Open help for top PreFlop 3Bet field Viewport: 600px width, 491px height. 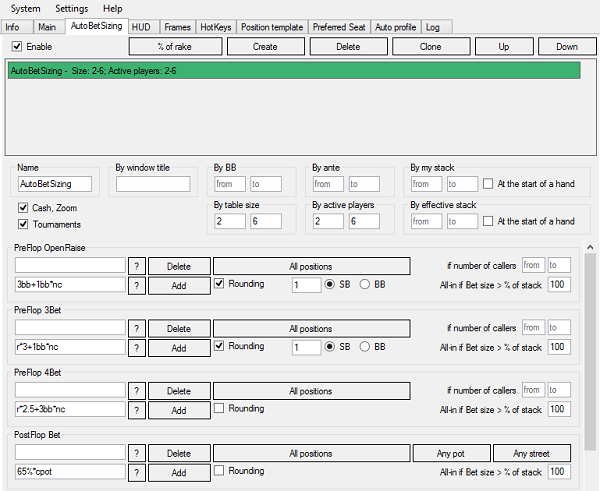(x=137, y=329)
